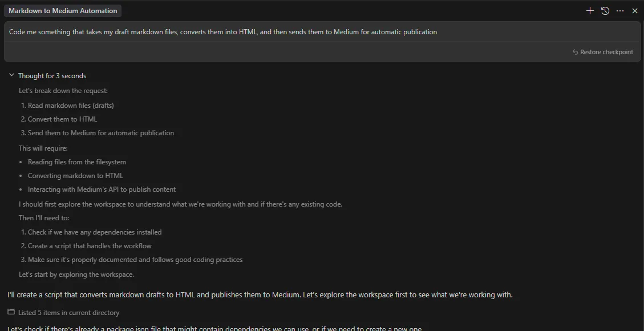Viewport: 644px width, 331px height.
Task: Collapse the thought section chevron
Action: tap(11, 75)
